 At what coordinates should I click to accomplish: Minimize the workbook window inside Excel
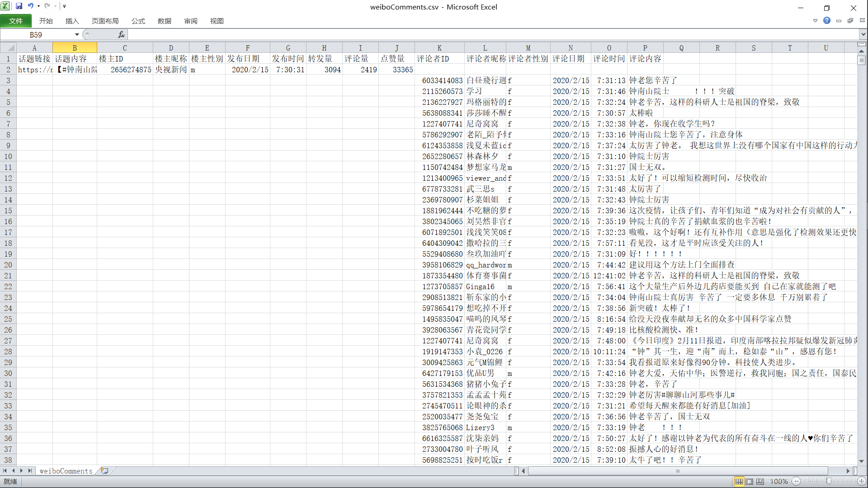pos(839,20)
